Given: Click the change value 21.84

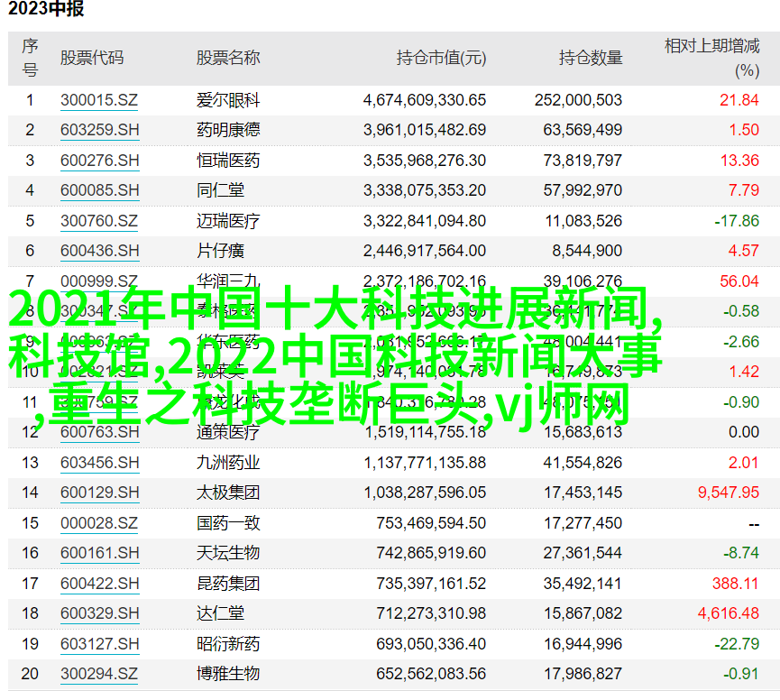Looking at the screenshot, I should point(739,100).
